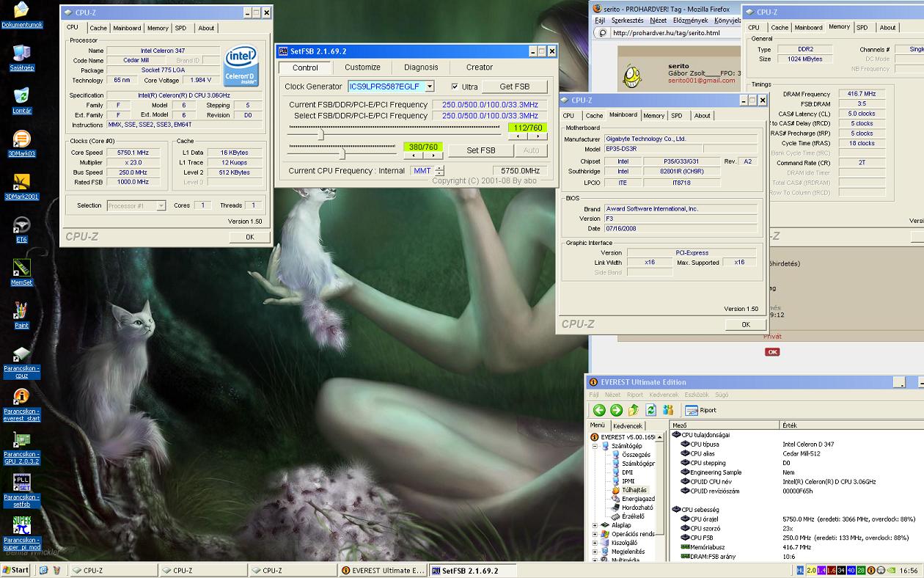Switch to Kedvencek tab in EVEREST

628,426
